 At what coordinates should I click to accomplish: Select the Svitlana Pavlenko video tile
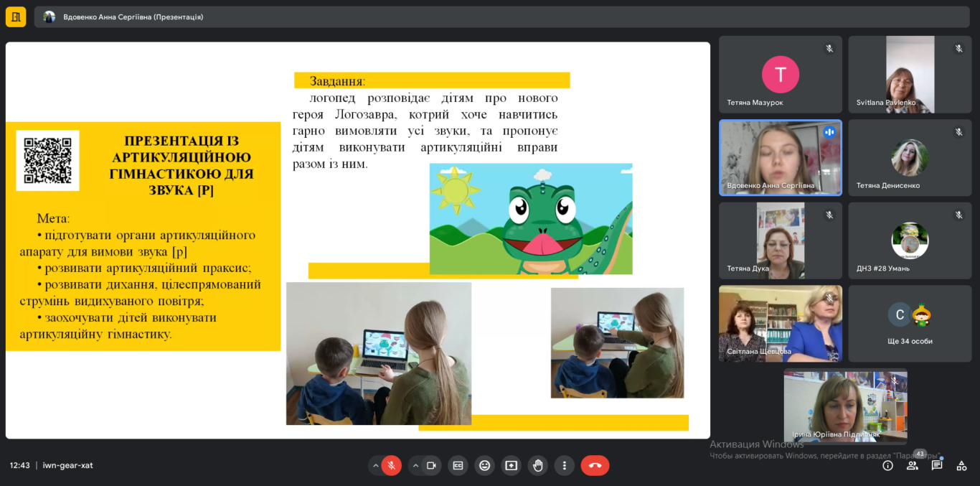point(910,75)
